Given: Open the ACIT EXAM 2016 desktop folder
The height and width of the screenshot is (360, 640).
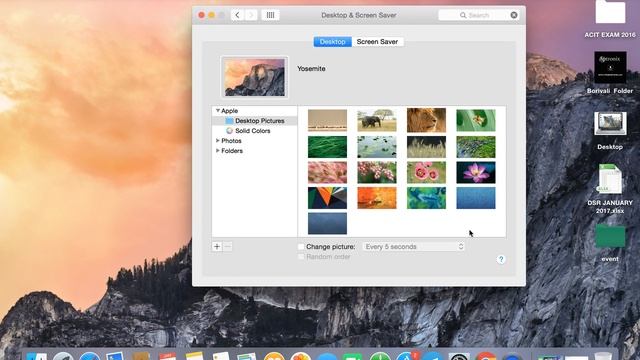Looking at the screenshot, I should click(x=610, y=12).
